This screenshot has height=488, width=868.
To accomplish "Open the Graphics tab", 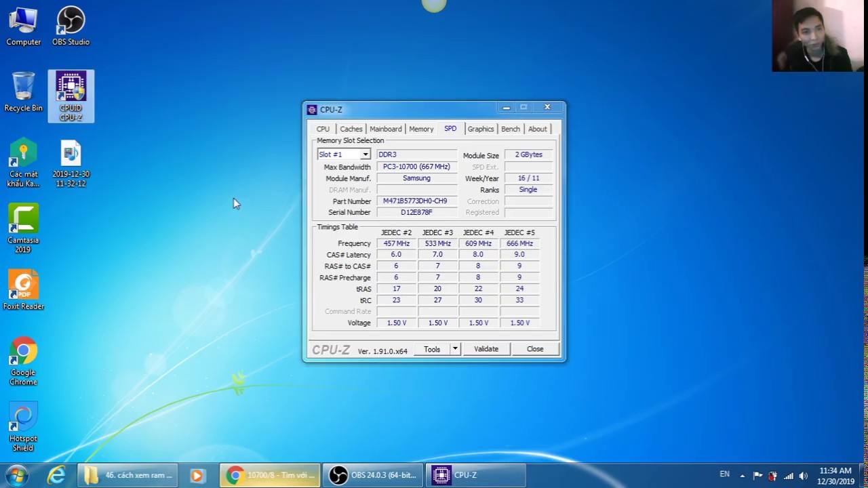I will point(481,129).
